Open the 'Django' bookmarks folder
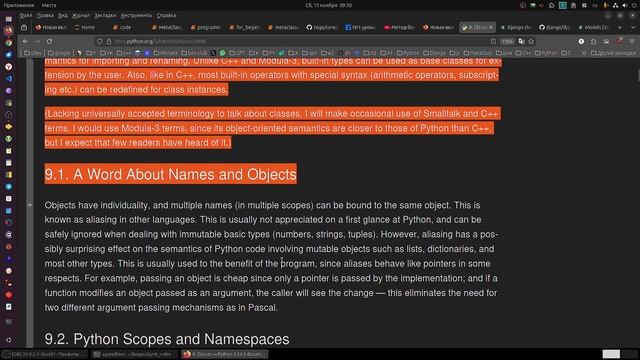Screen dimensions: 640x360 434,53
